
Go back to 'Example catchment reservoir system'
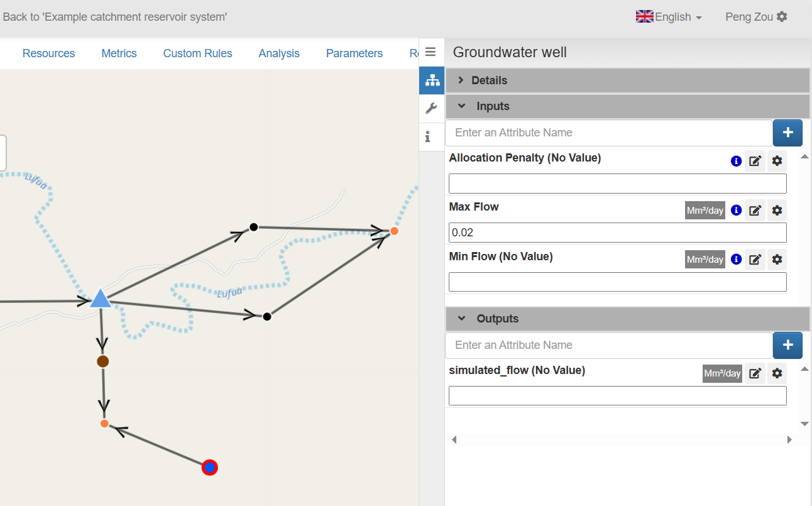(114, 17)
